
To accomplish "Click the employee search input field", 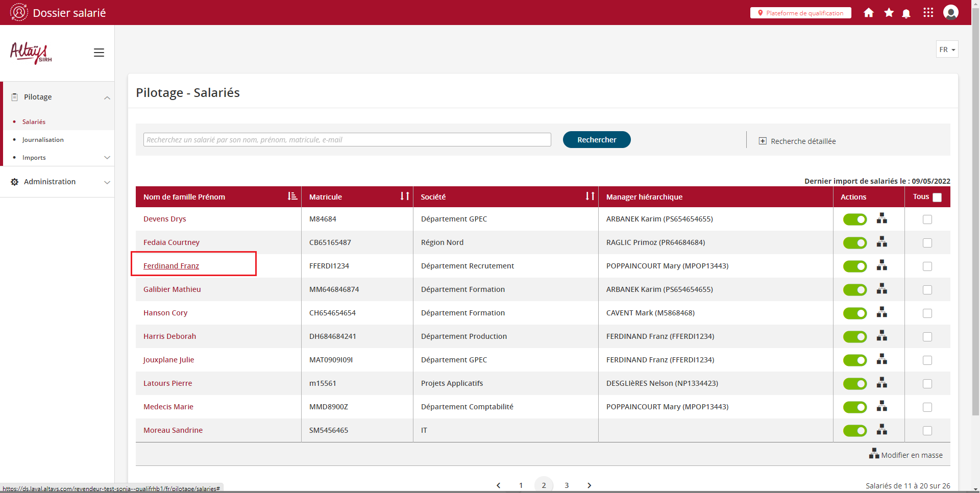I will [347, 140].
